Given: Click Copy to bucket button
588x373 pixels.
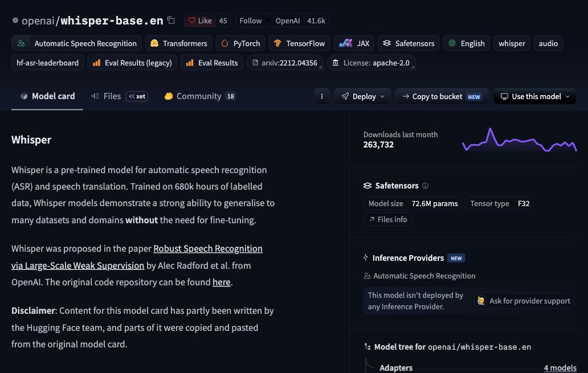Looking at the screenshot, I should 442,96.
